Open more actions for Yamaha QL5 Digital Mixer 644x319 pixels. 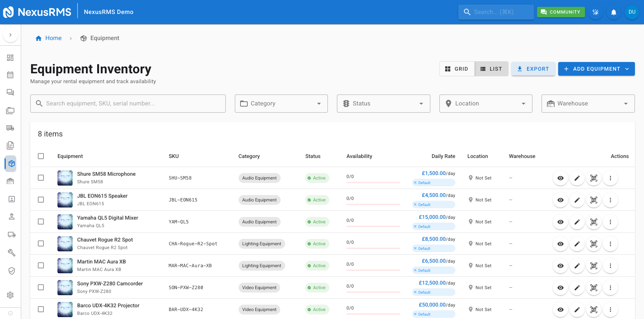(610, 222)
